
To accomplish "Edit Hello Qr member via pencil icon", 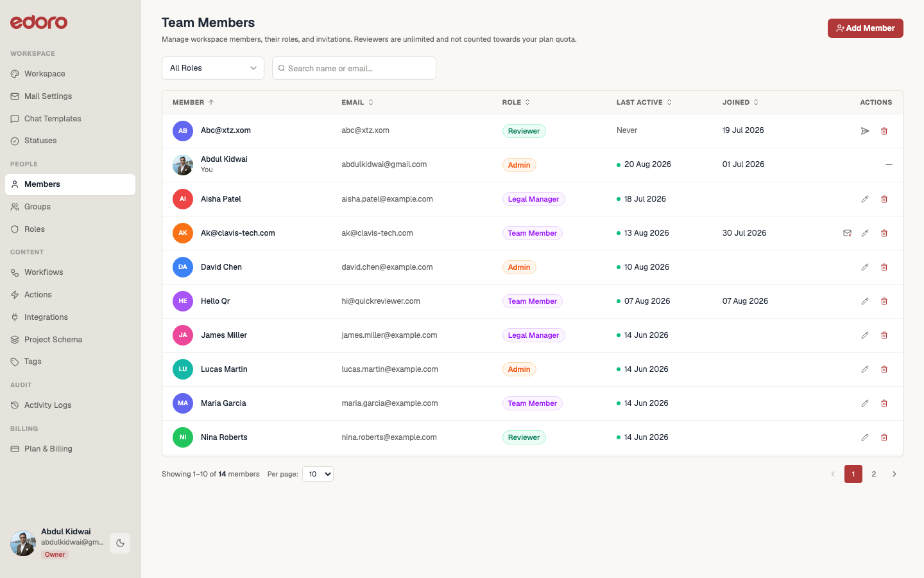I will pyautogui.click(x=865, y=301).
